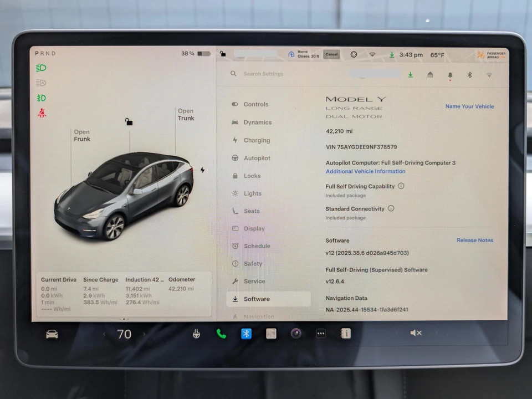
Task: Tap the passenger airbag status icon
Action: tap(492, 55)
